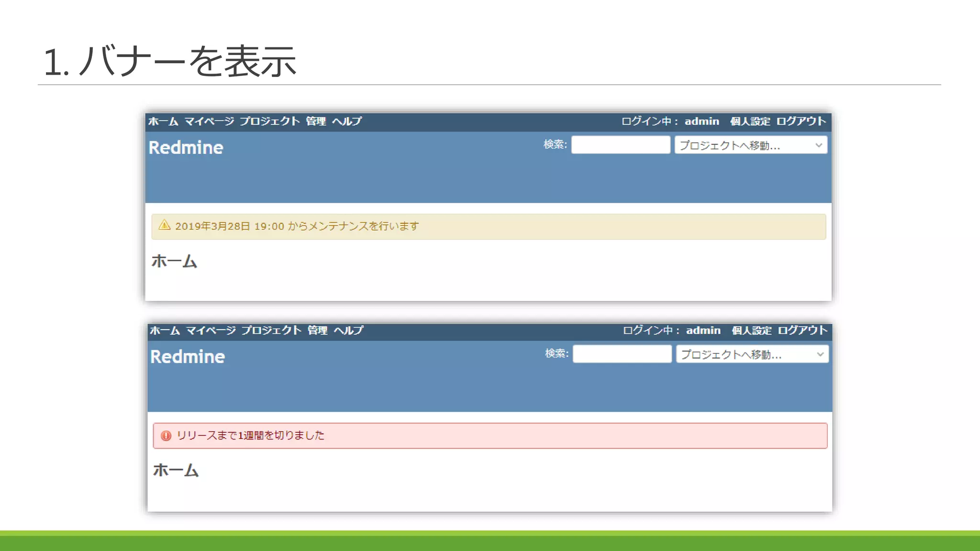Click warning triangle icon in yellow banner

[x=165, y=225]
